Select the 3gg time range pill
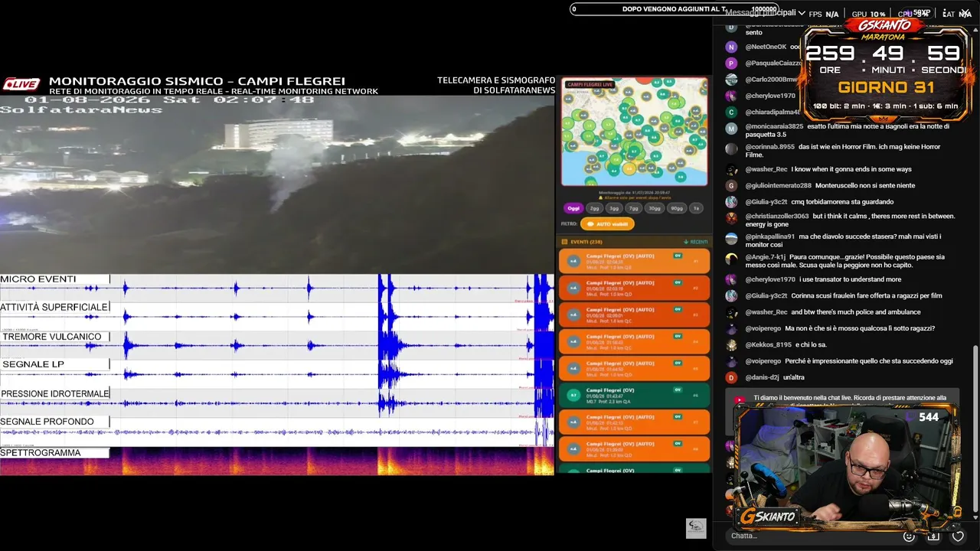This screenshot has height=551, width=980. click(614, 208)
